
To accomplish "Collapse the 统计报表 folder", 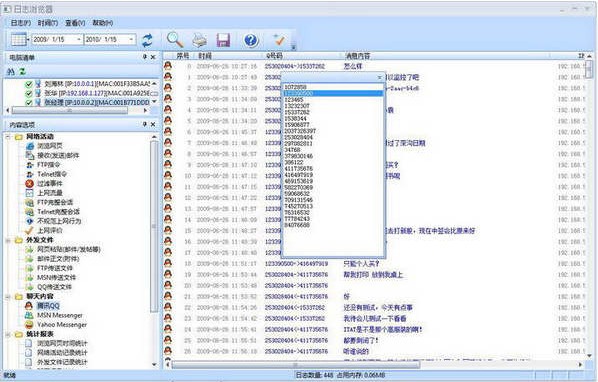I will coord(8,334).
